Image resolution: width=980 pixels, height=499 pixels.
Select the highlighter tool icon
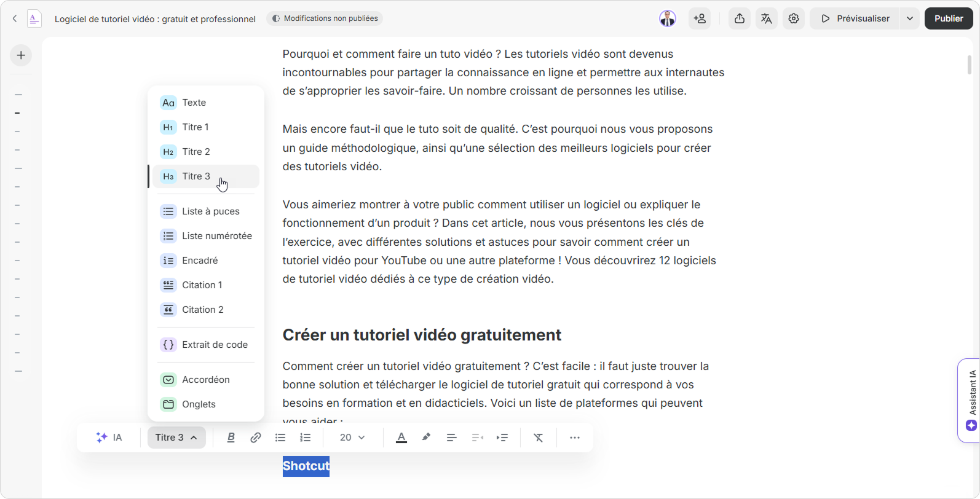click(x=426, y=438)
